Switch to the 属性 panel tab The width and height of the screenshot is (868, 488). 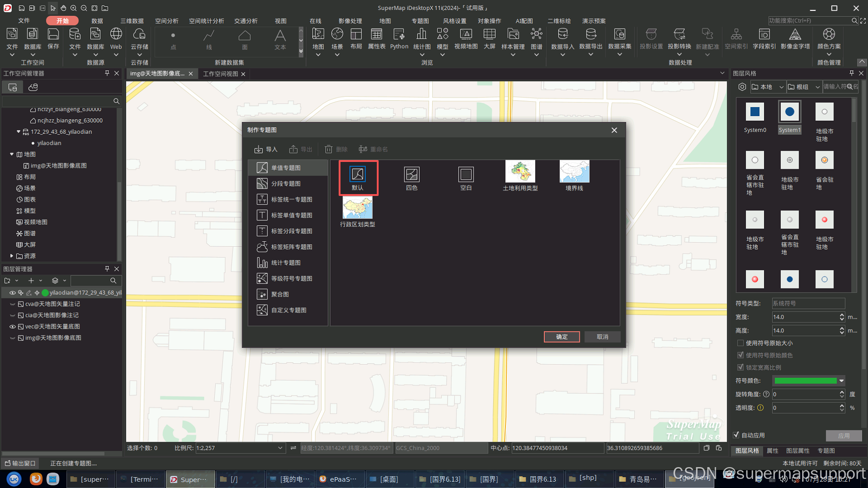point(772,451)
